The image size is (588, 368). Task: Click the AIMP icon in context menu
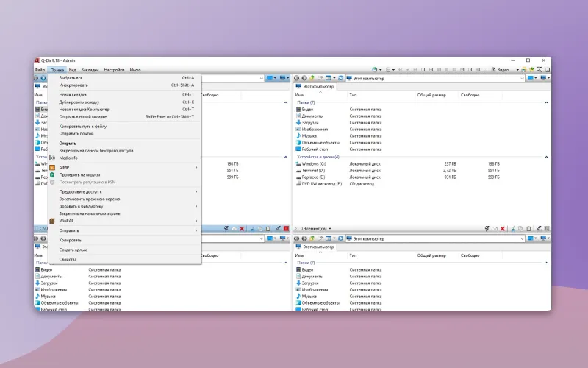(x=52, y=167)
